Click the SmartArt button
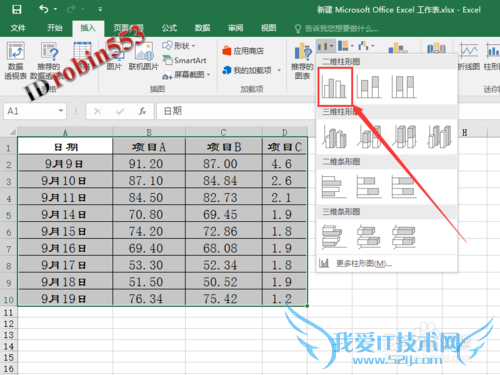500x375 pixels. pyautogui.click(x=184, y=60)
